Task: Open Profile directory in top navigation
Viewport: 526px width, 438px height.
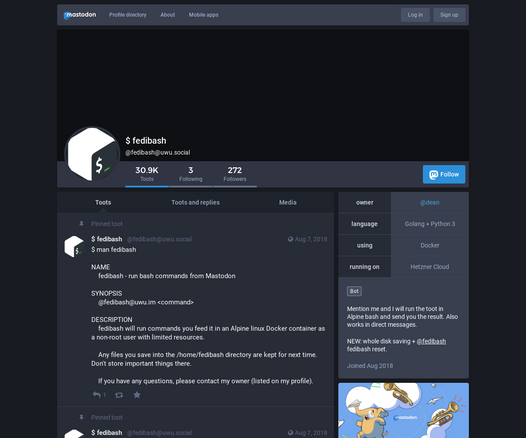Action: [127, 15]
